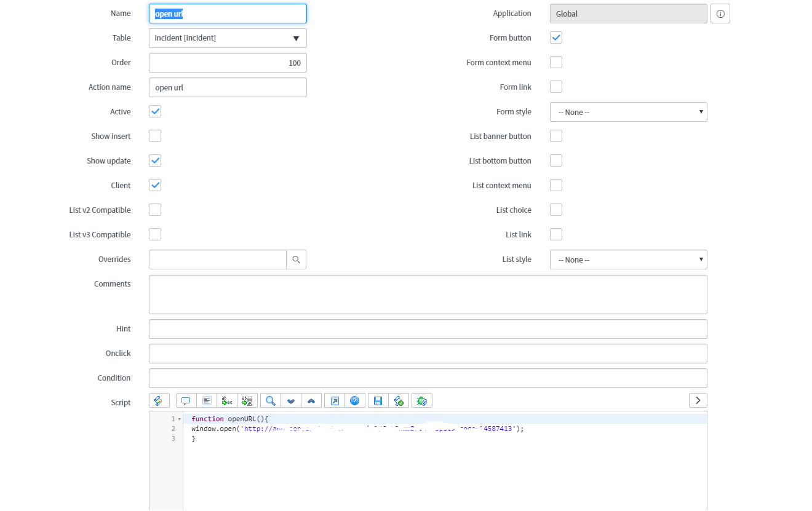
Task: Click the find next down-arrow icon
Action: click(x=291, y=401)
